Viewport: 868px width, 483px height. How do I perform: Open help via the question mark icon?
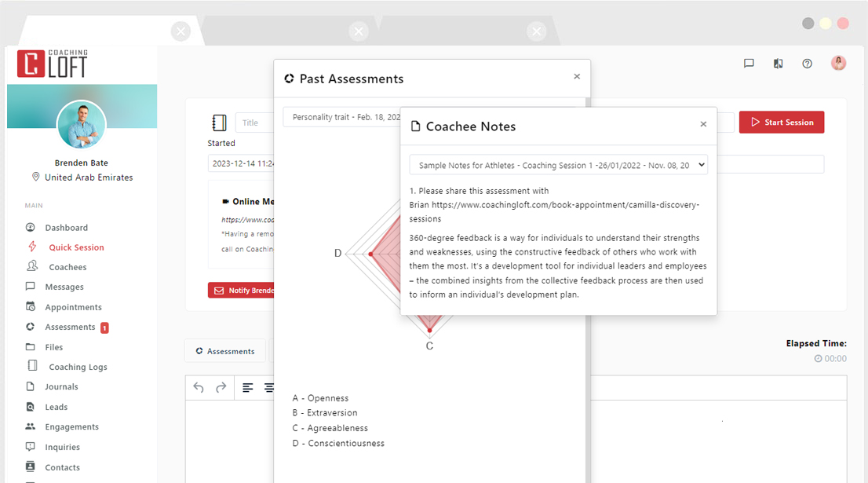[x=807, y=63]
